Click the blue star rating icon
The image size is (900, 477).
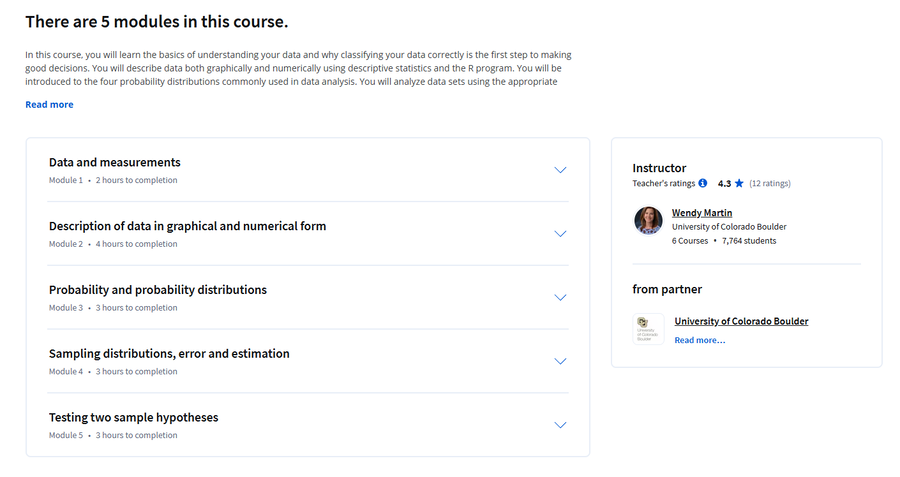(x=739, y=183)
